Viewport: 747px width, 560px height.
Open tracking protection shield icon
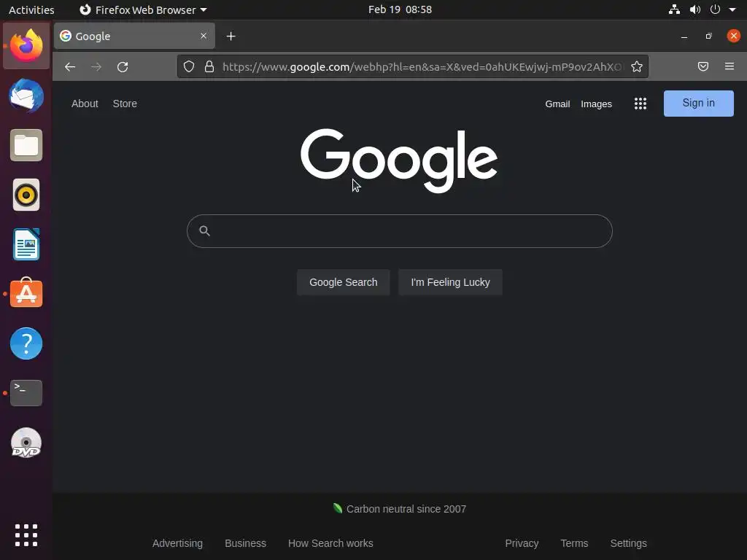coord(189,66)
